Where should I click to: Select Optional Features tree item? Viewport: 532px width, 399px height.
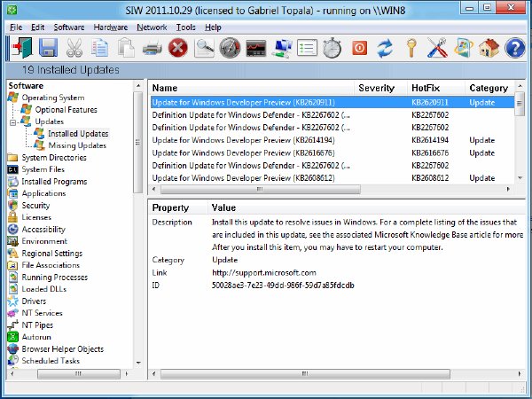tap(66, 110)
